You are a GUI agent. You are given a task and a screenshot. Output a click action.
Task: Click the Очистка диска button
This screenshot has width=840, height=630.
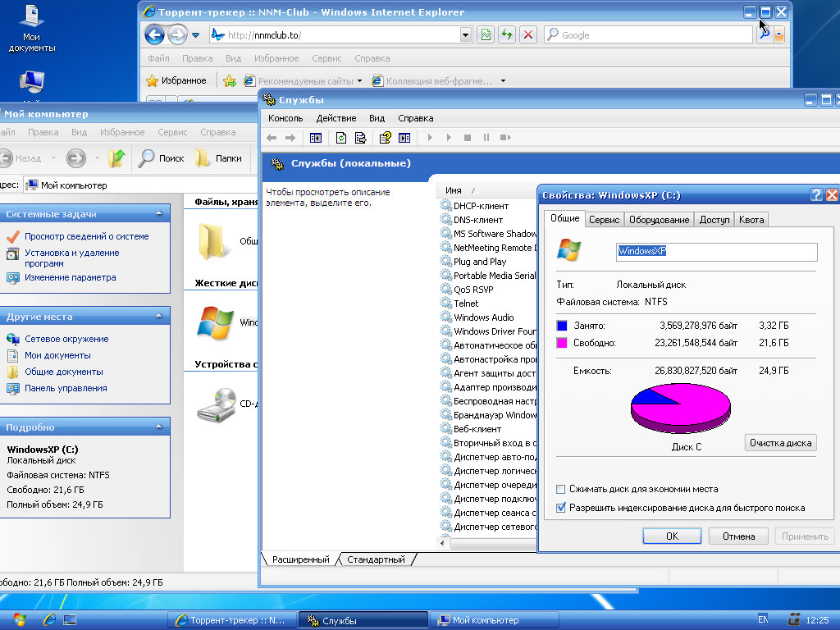pos(781,443)
